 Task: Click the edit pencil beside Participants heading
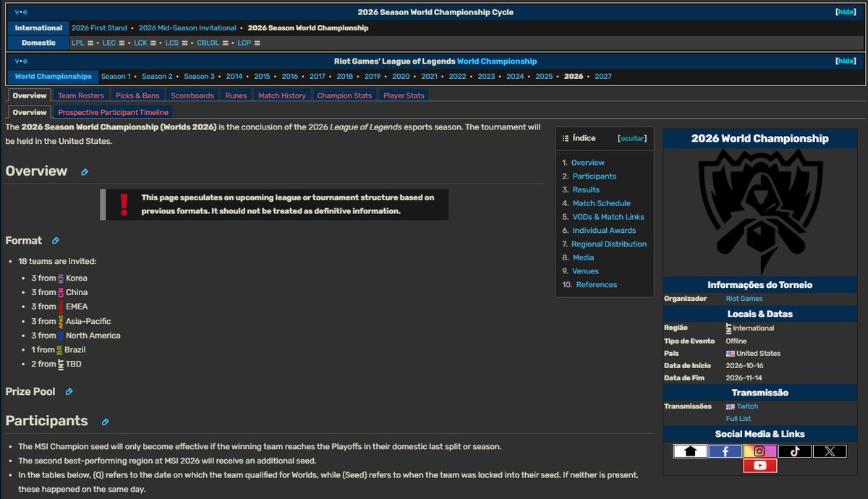pyautogui.click(x=105, y=422)
